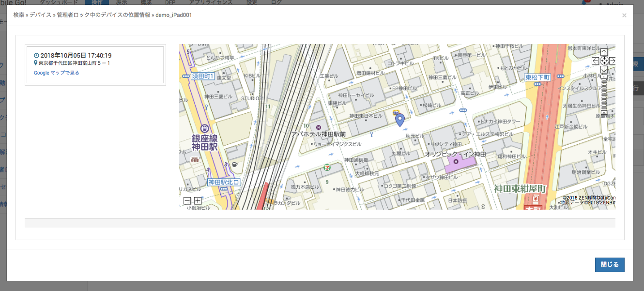The width and height of the screenshot is (644, 291).
Task: Zoom out with the minus button
Action: click(x=187, y=201)
